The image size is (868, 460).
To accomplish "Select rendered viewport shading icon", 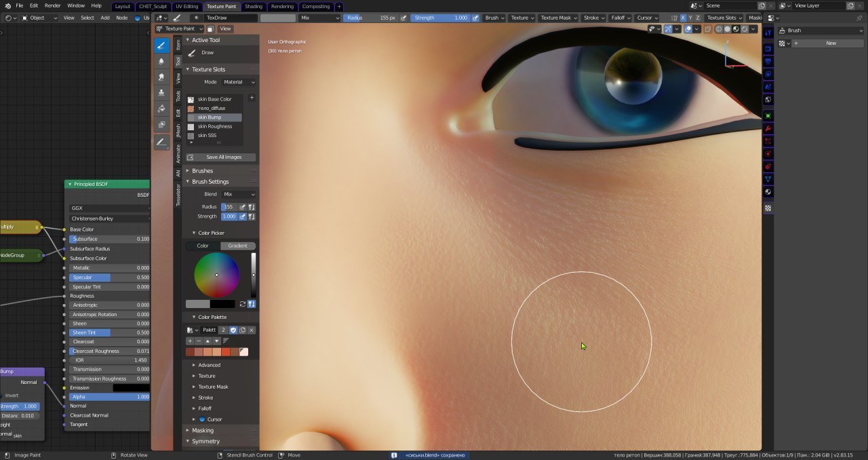I will tap(745, 29).
